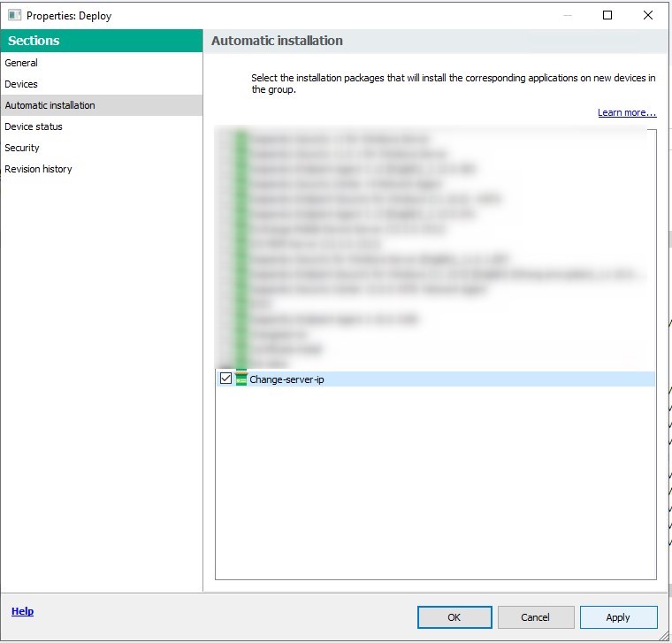Image resolution: width=672 pixels, height=643 pixels.
Task: Uncheck the Change-server-ip package checkbox
Action: click(225, 379)
